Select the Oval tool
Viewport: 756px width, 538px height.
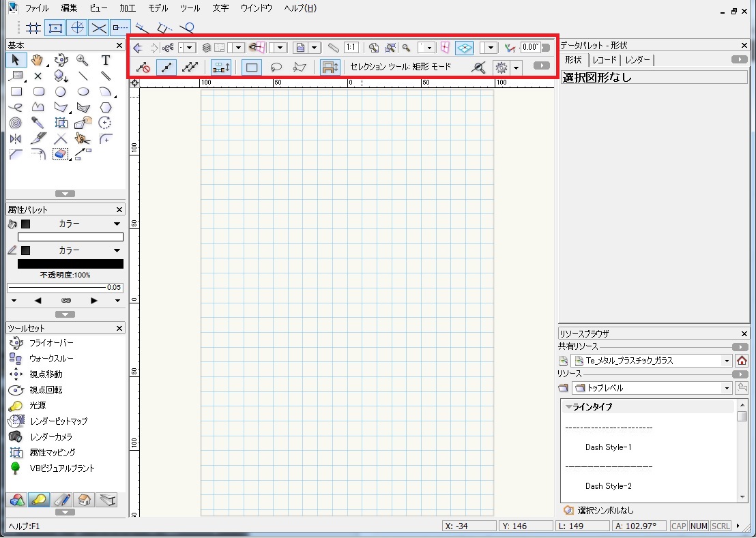(x=83, y=91)
